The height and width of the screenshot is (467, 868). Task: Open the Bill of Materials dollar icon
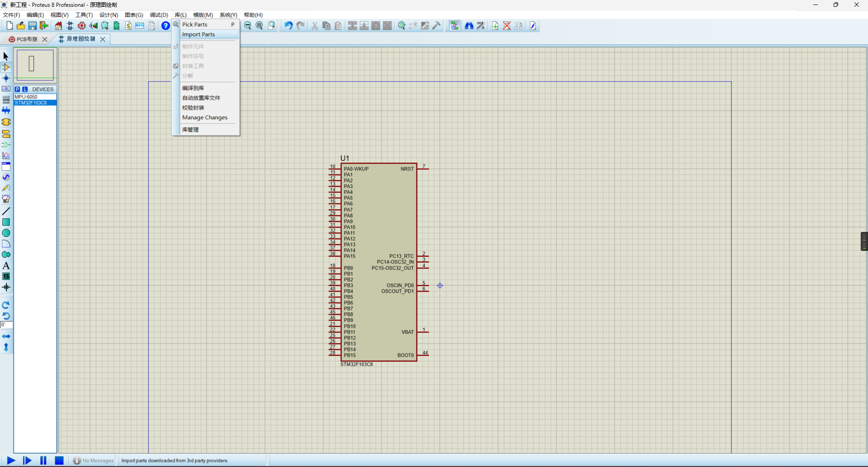click(x=128, y=26)
